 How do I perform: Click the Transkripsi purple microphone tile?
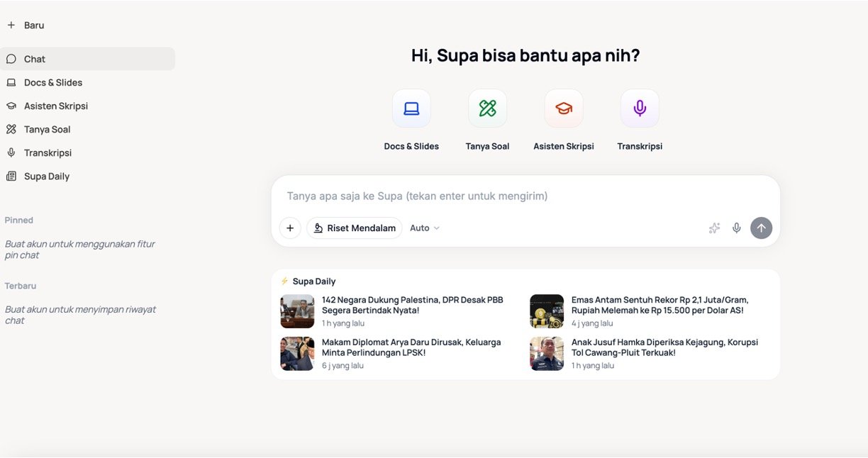pyautogui.click(x=640, y=108)
